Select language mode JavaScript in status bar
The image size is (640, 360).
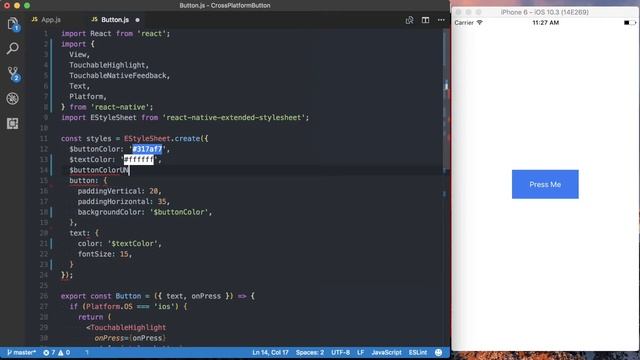point(386,352)
